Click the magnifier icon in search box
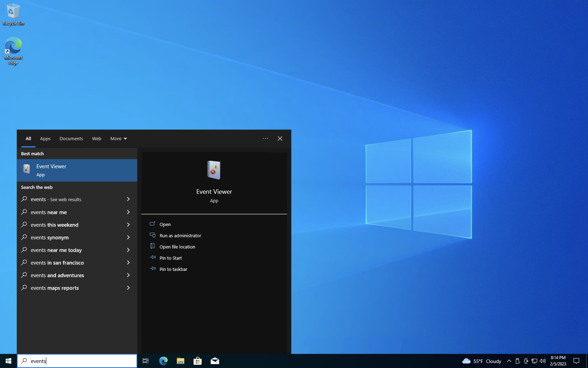588x368 pixels. pyautogui.click(x=24, y=361)
